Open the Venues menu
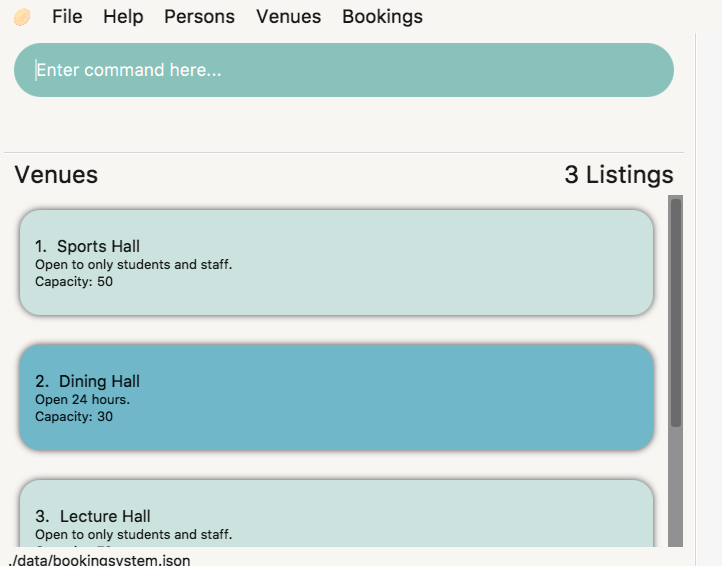The width and height of the screenshot is (722, 566). pyautogui.click(x=289, y=17)
